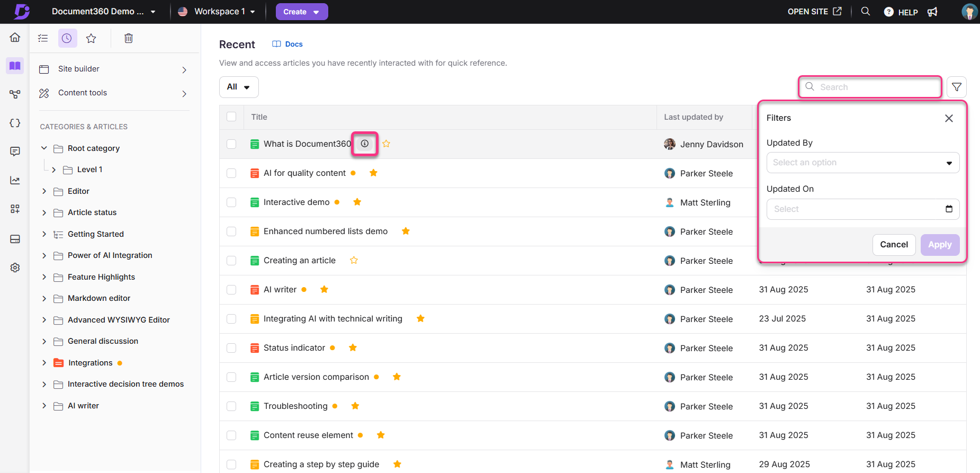This screenshot has width=980, height=473.
Task: Click the filter funnel icon
Action: coord(957,87)
